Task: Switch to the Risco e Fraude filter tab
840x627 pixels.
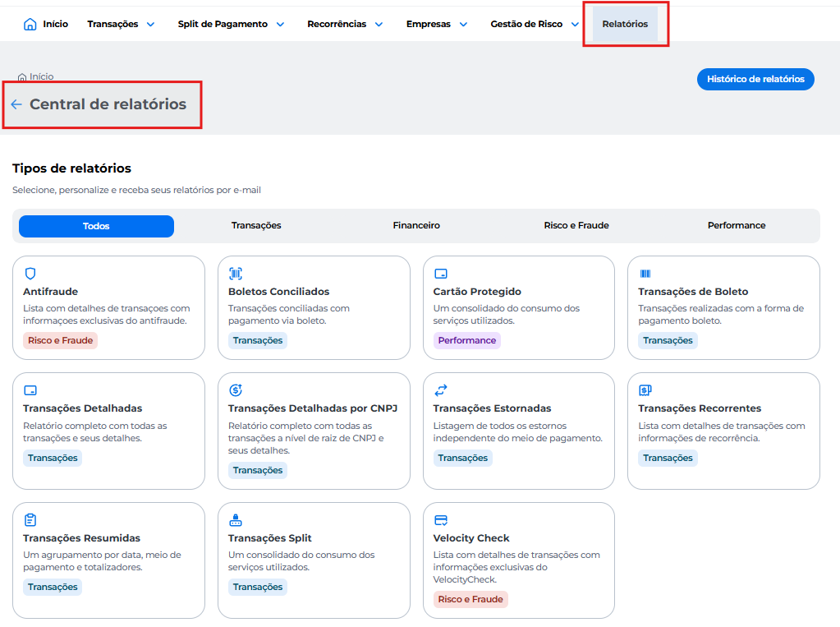Action: point(576,226)
